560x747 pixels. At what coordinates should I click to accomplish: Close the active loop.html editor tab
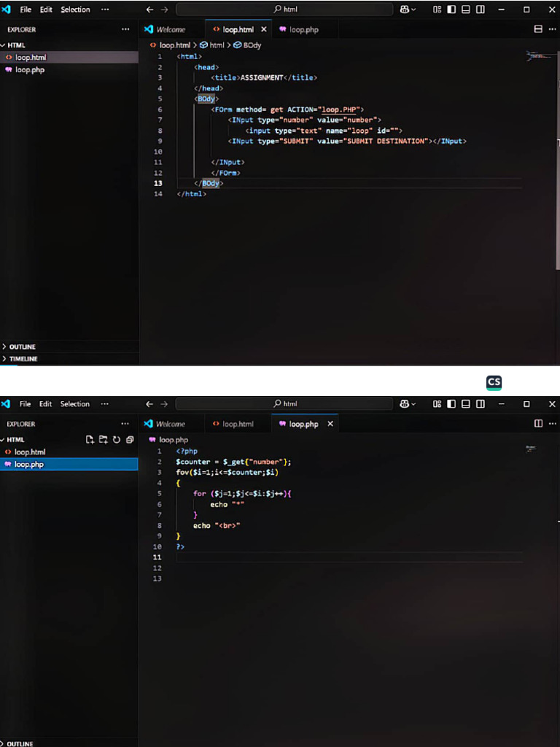(263, 29)
